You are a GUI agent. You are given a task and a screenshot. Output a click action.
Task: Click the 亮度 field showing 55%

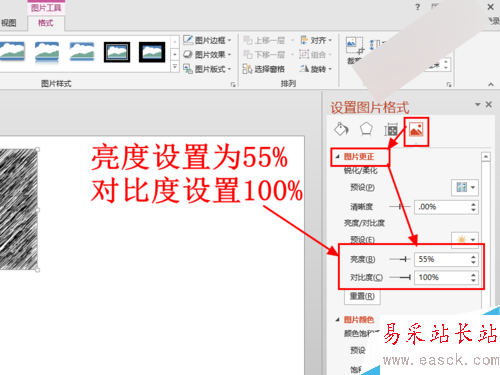[441, 259]
